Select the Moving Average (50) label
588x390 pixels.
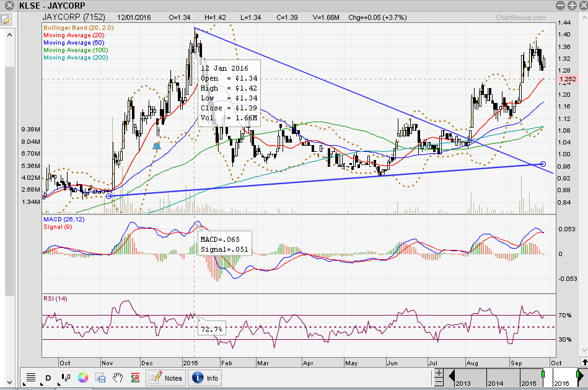74,43
